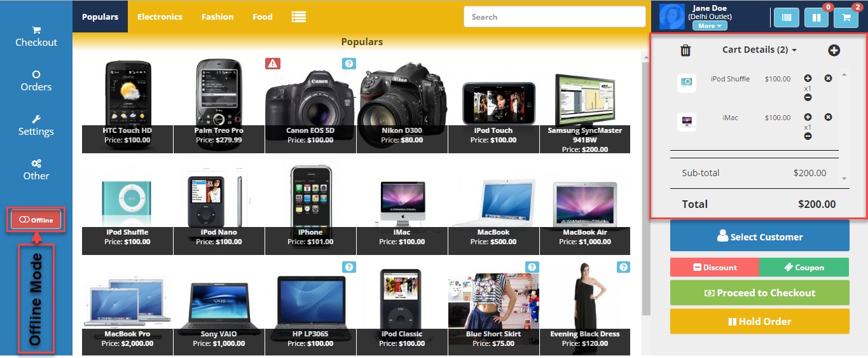This screenshot has width=868, height=358.
Task: Click the product Search field
Action: tap(555, 17)
